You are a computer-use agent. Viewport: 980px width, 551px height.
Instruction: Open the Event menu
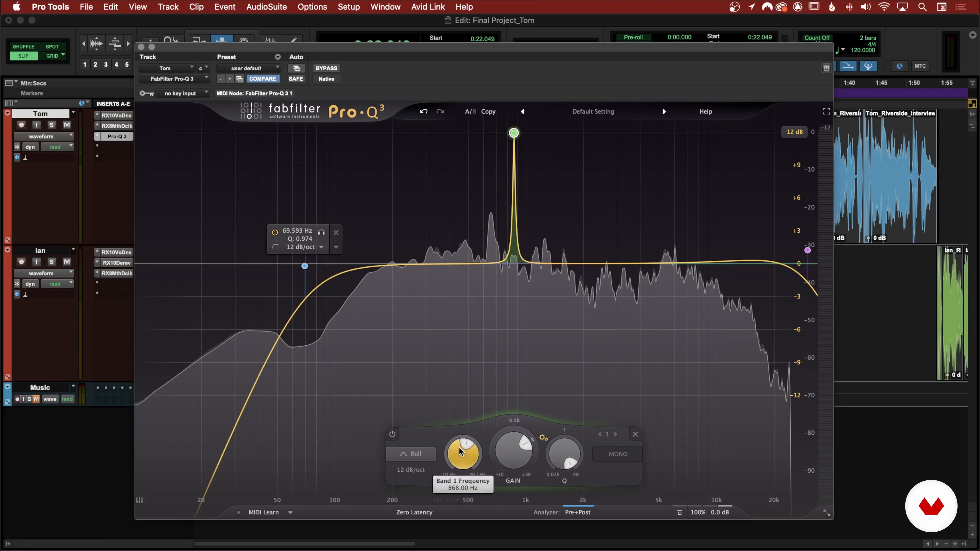pos(225,7)
